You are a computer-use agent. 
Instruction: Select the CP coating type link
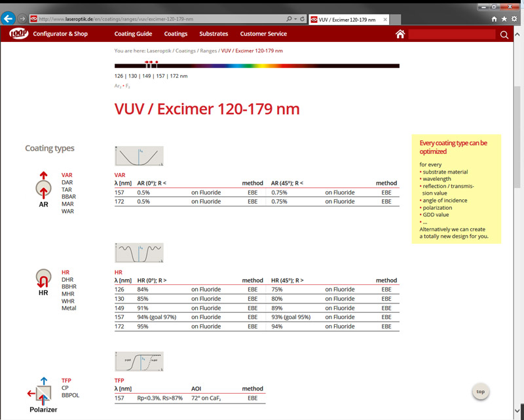point(65,388)
